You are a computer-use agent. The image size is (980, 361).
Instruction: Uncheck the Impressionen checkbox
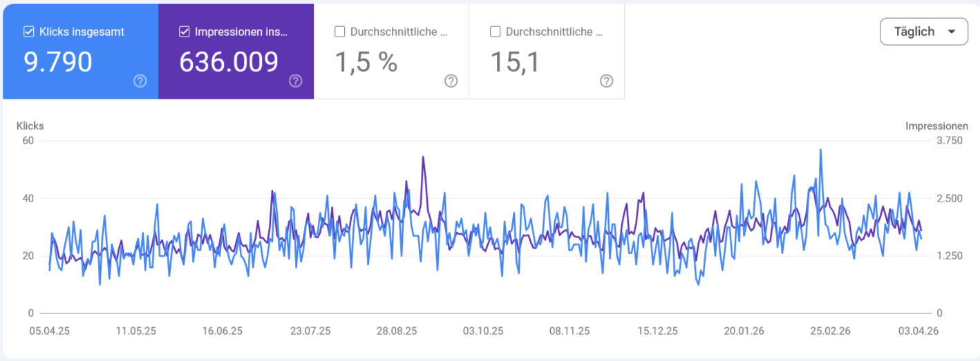tap(185, 32)
